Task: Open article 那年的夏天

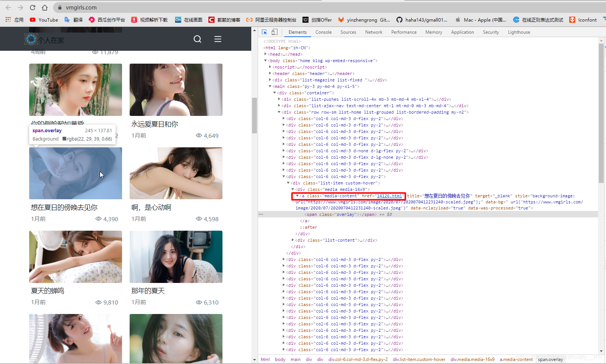Action: tap(148, 291)
